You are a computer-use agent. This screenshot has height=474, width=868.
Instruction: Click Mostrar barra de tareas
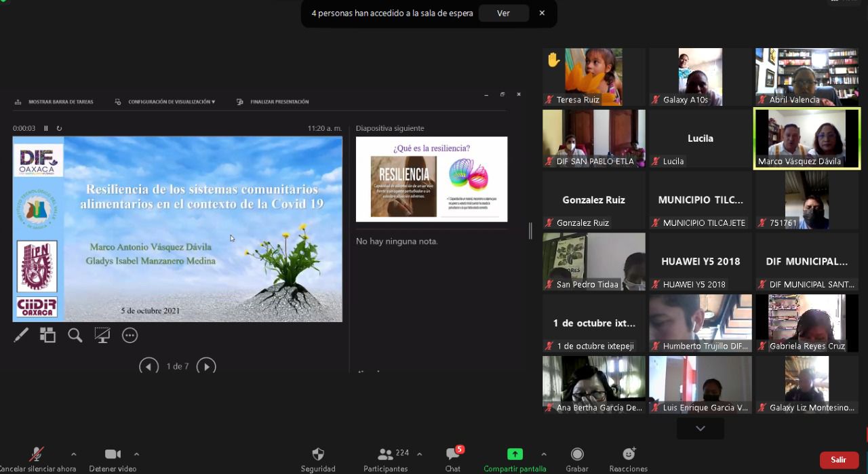54,102
